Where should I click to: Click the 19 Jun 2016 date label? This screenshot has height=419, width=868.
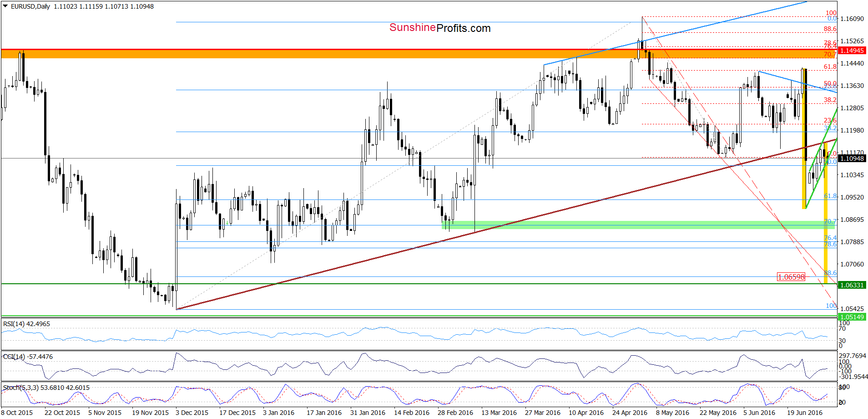tap(805, 413)
